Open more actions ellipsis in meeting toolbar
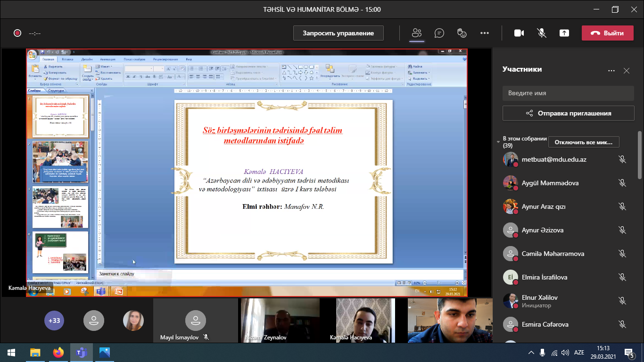Viewport: 644px width, 362px height. click(x=485, y=33)
